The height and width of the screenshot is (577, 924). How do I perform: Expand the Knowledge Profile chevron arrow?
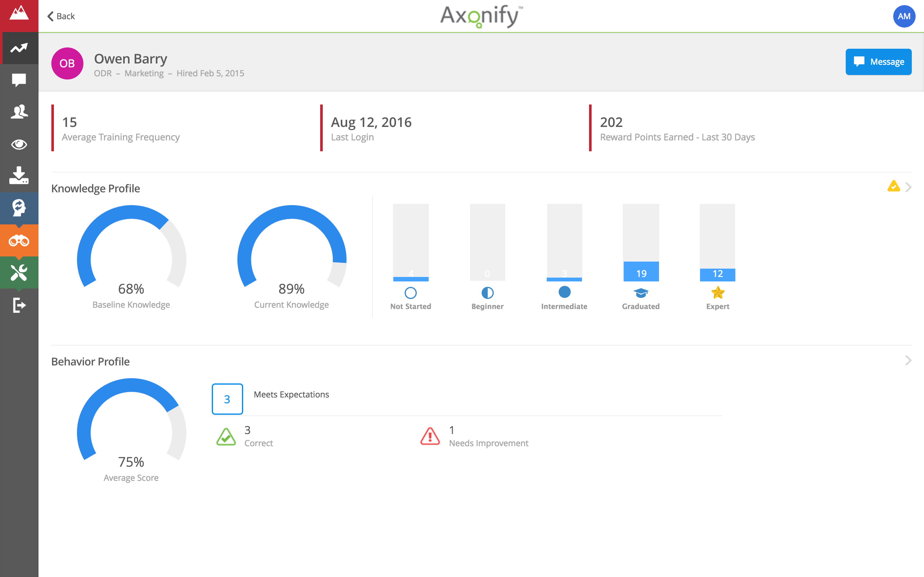click(908, 188)
